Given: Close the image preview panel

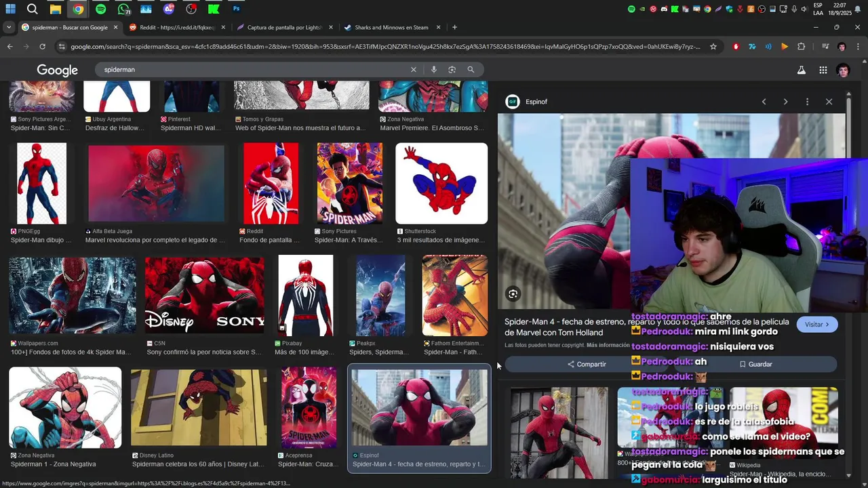Looking at the screenshot, I should (829, 102).
